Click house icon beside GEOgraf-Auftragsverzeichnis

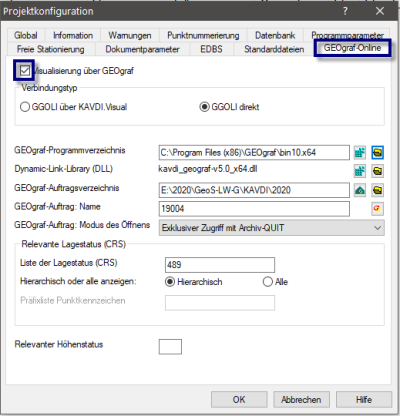pyautogui.click(x=360, y=190)
